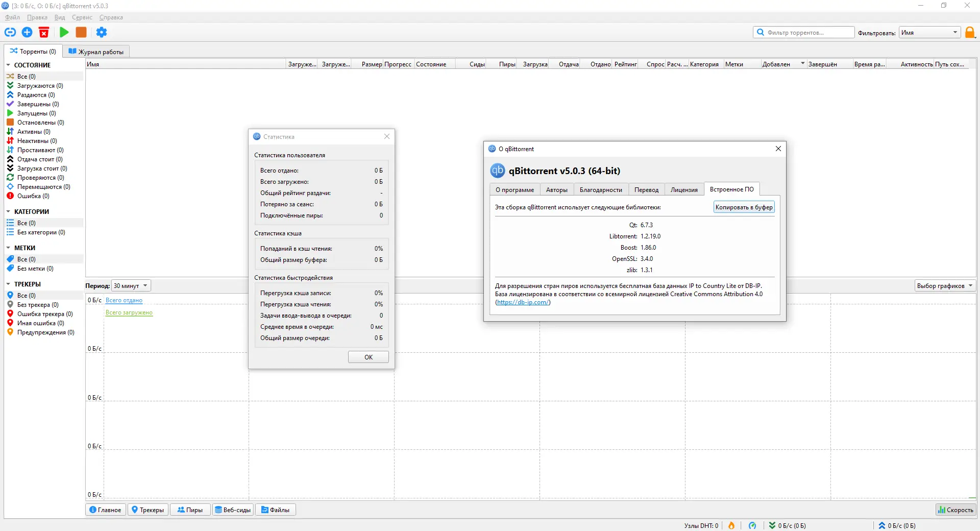Open the Благодарности tab in About dialog
This screenshot has height=531, width=980.
pos(601,190)
